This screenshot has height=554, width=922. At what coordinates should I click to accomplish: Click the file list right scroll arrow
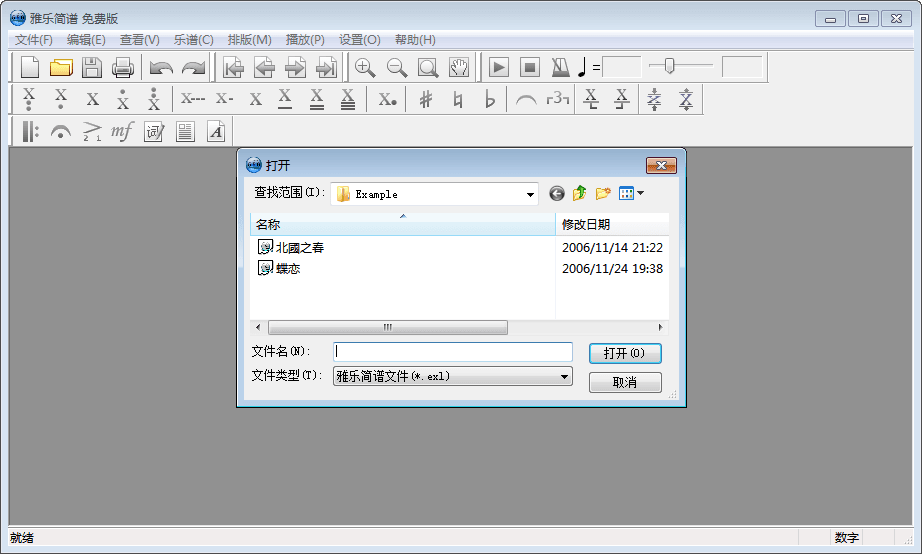coord(660,328)
